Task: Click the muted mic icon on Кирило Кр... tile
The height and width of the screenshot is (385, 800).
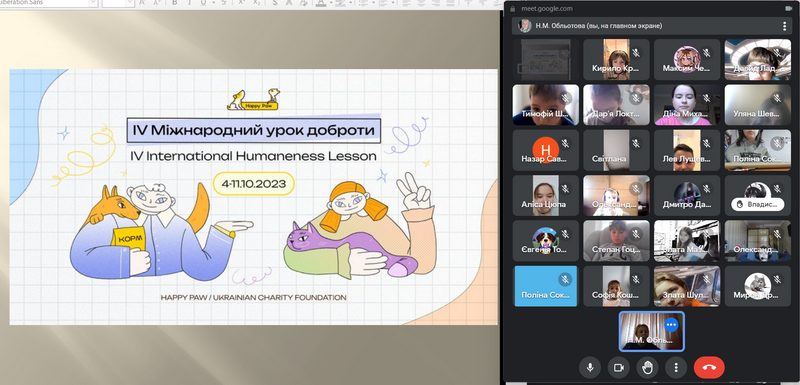Action: (636, 53)
